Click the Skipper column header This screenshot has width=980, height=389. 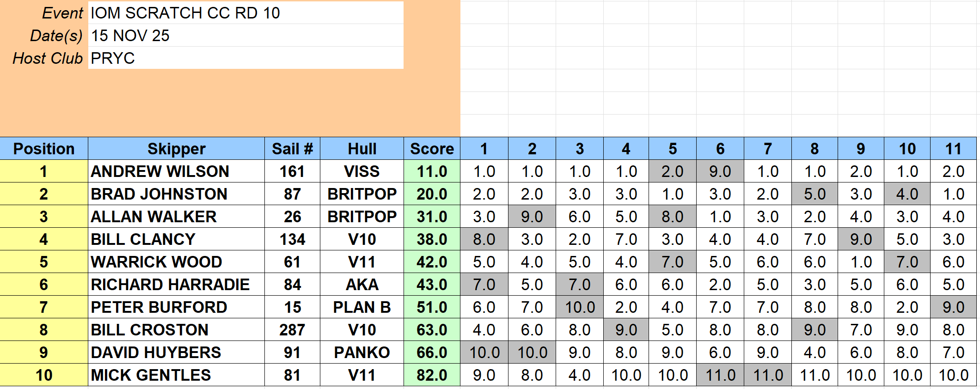(x=176, y=149)
